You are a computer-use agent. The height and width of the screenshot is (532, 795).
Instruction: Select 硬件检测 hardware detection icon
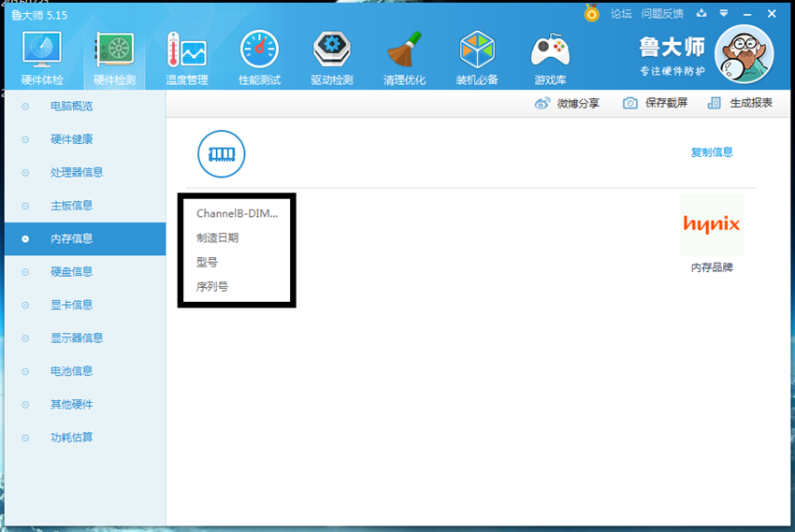(x=115, y=58)
